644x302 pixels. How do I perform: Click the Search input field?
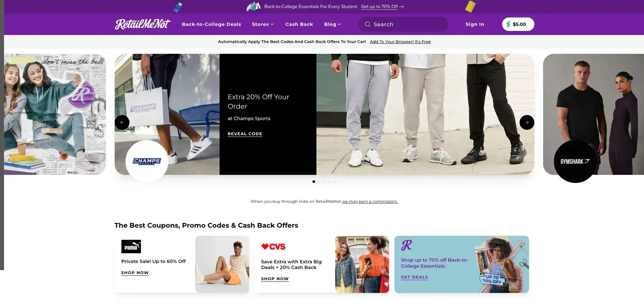click(x=403, y=24)
